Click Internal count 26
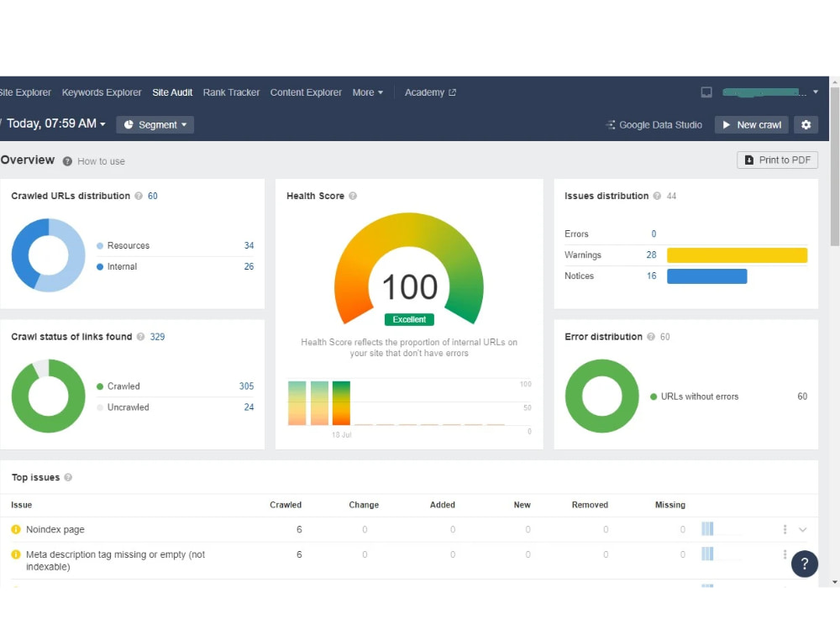 click(x=249, y=266)
